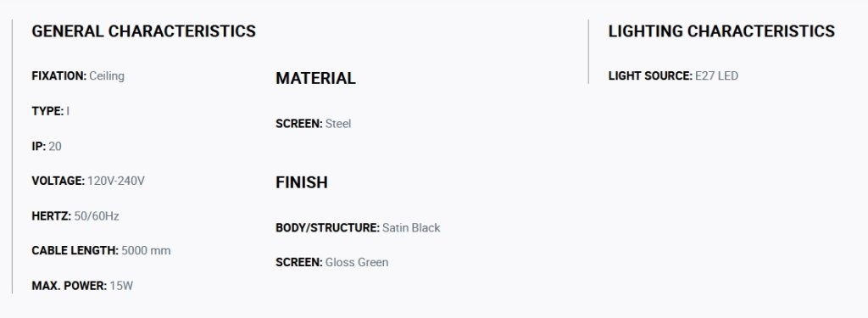This screenshot has width=868, height=318.
Task: Select the IP 20 rating text
Action: (x=47, y=146)
